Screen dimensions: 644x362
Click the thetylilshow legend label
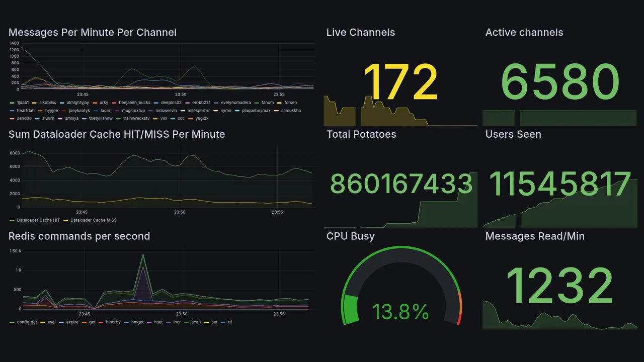click(x=101, y=119)
